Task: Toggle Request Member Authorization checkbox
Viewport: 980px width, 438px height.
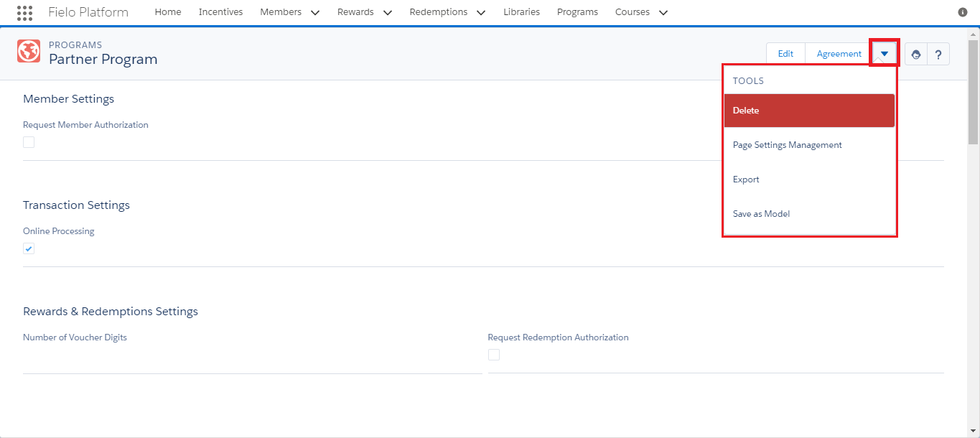Action: pos(29,142)
